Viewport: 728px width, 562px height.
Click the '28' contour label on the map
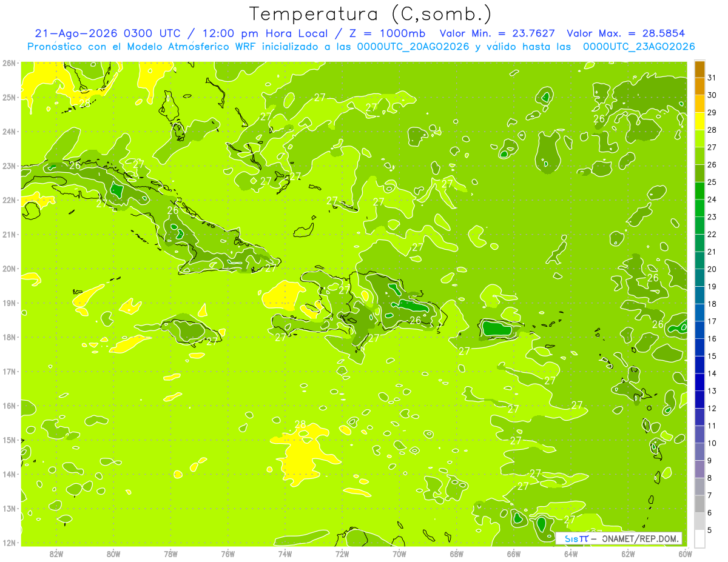tap(300, 424)
